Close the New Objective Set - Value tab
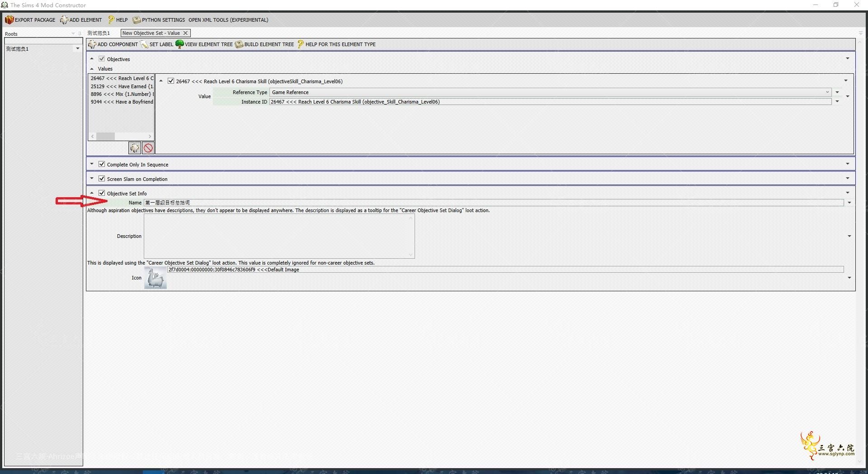Screen dimensions: 868x474 (x=185, y=33)
